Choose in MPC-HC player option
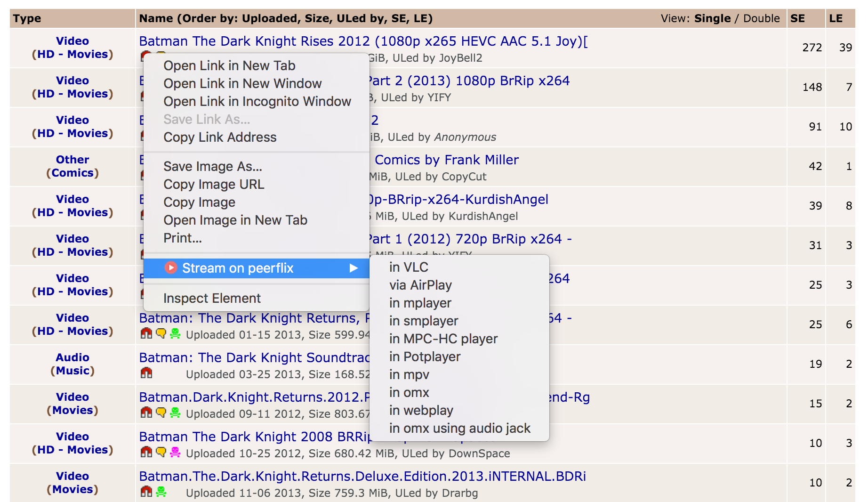This screenshot has width=868, height=502. click(x=459, y=339)
